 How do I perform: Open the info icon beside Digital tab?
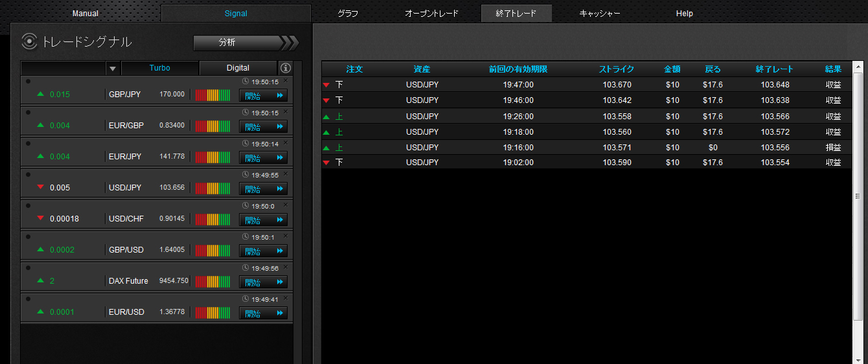[286, 68]
